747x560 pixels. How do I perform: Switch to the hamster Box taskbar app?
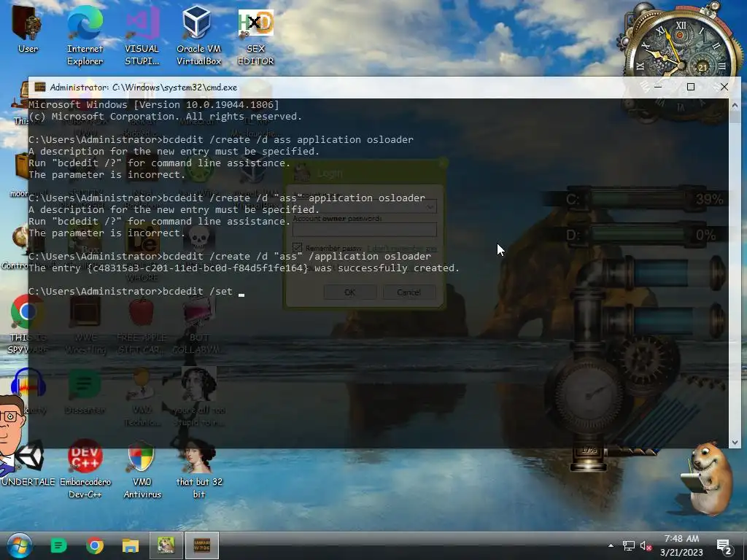(166, 545)
